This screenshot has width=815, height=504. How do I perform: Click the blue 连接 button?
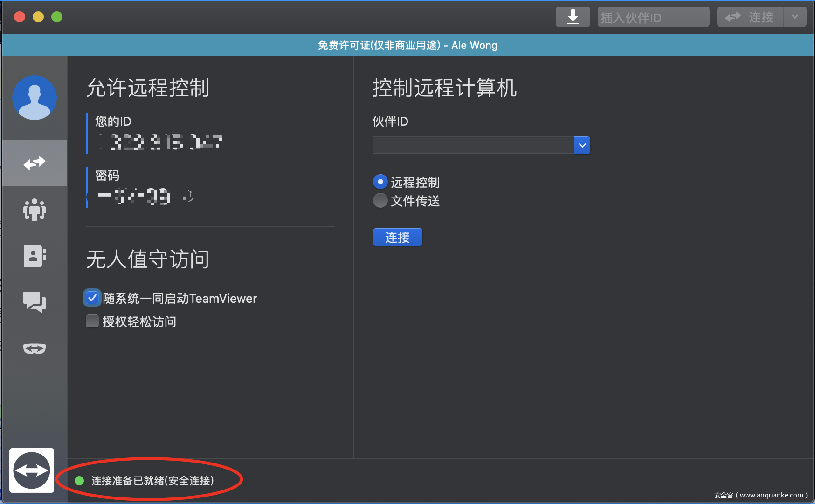[x=397, y=237]
